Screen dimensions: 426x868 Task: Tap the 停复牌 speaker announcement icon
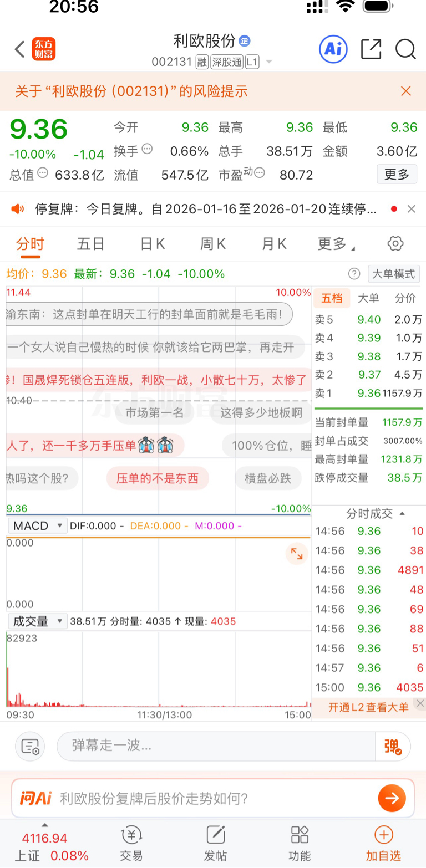(18, 209)
